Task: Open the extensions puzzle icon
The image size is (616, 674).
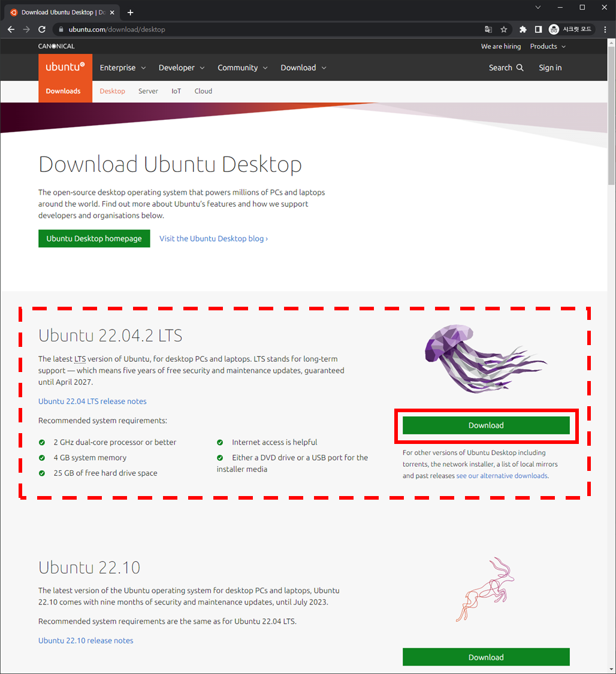Action: (523, 29)
